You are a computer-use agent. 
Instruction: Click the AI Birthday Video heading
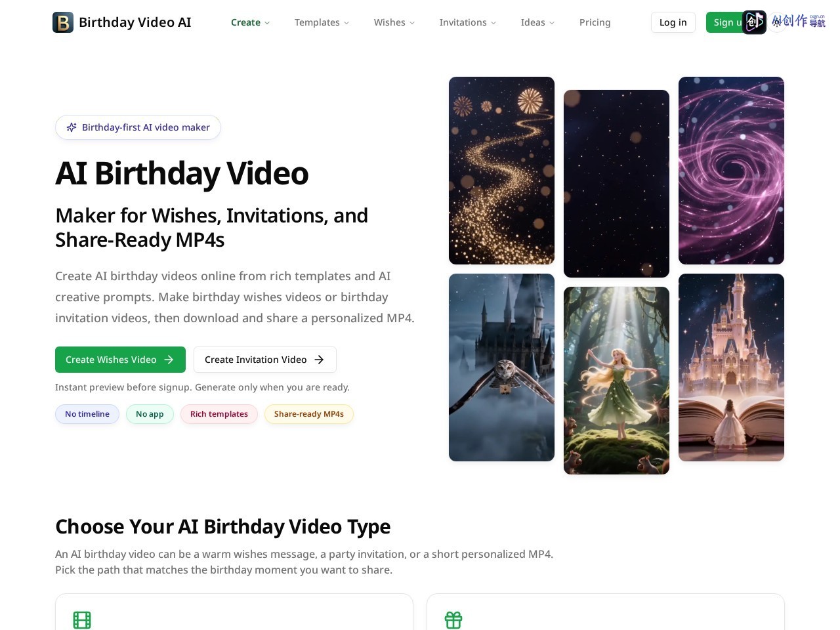182,173
